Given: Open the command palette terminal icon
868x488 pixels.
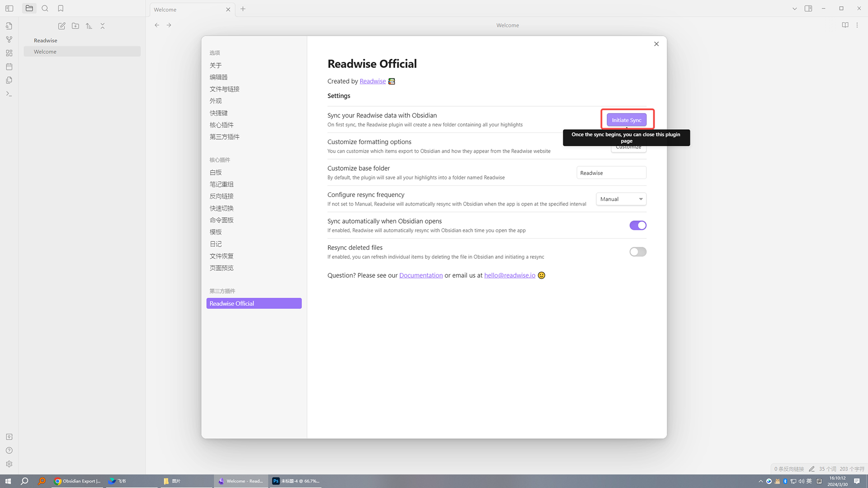Looking at the screenshot, I should [9, 94].
